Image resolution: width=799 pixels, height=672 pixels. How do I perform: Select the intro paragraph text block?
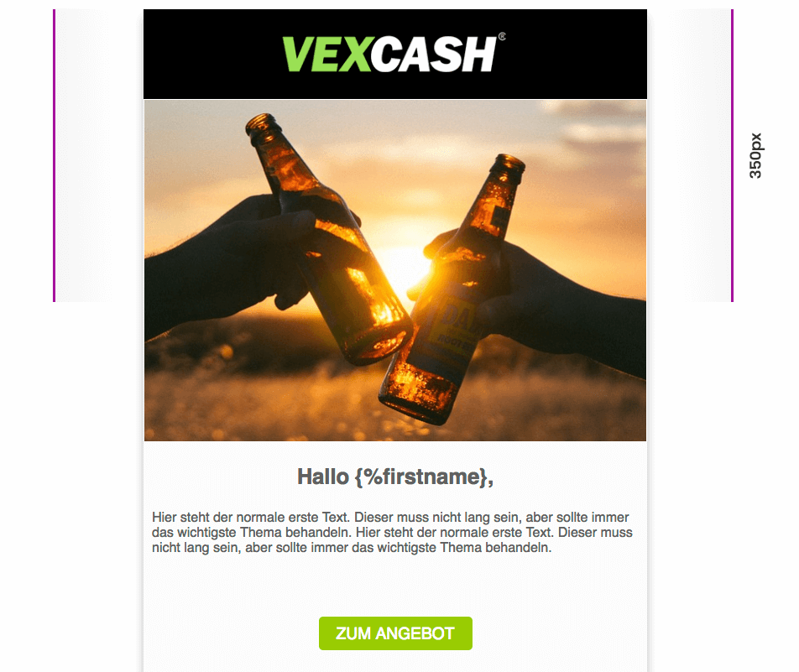coord(392,533)
